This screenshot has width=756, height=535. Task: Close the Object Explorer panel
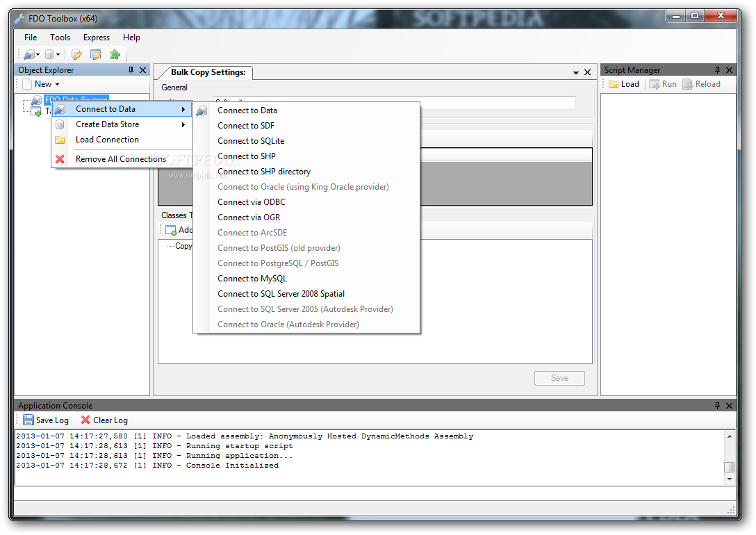(142, 70)
